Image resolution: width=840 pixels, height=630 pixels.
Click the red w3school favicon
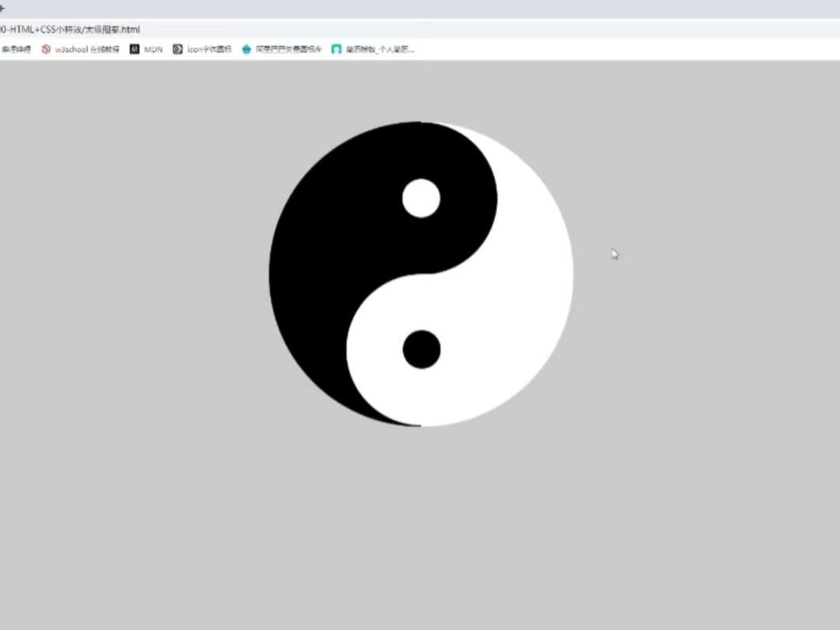pos(46,49)
